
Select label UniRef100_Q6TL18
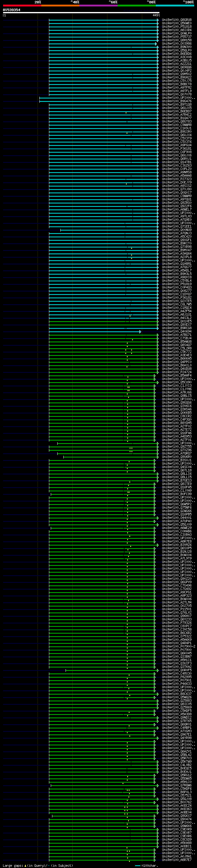coord(177,470)
